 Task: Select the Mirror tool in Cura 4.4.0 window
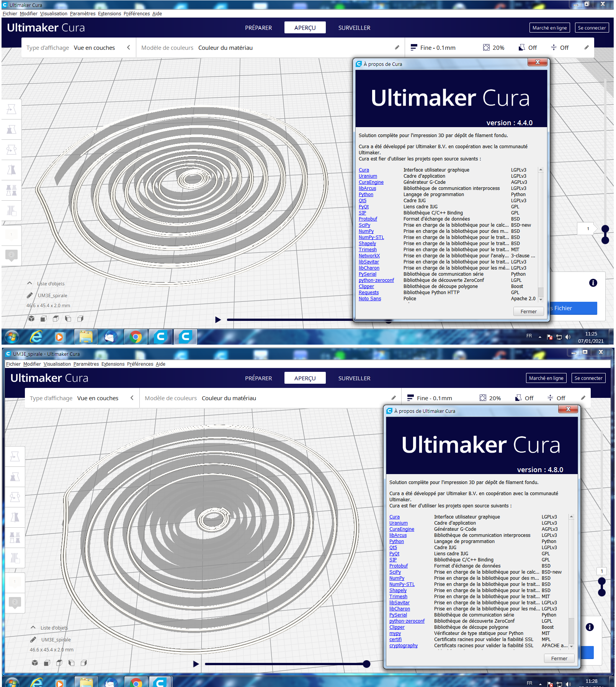click(11, 170)
